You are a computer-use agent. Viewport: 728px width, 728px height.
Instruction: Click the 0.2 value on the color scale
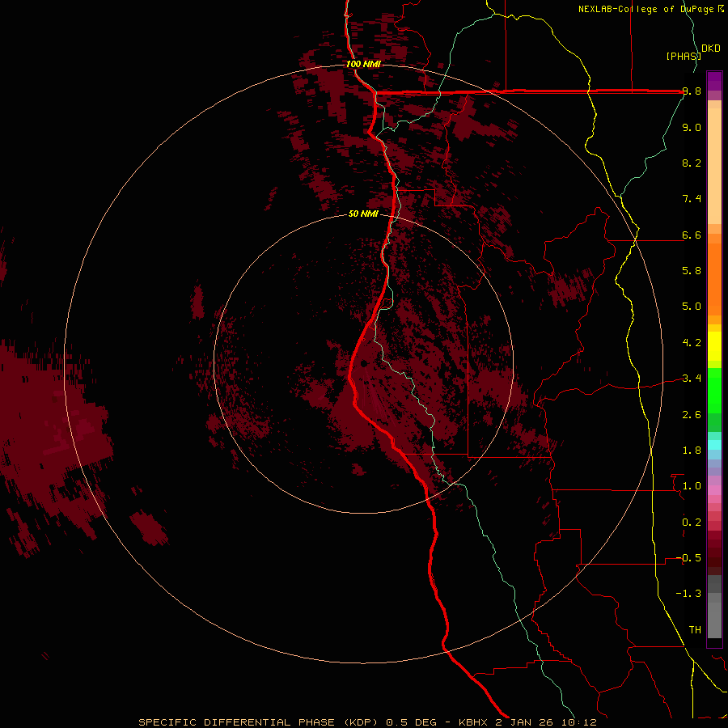click(x=692, y=523)
